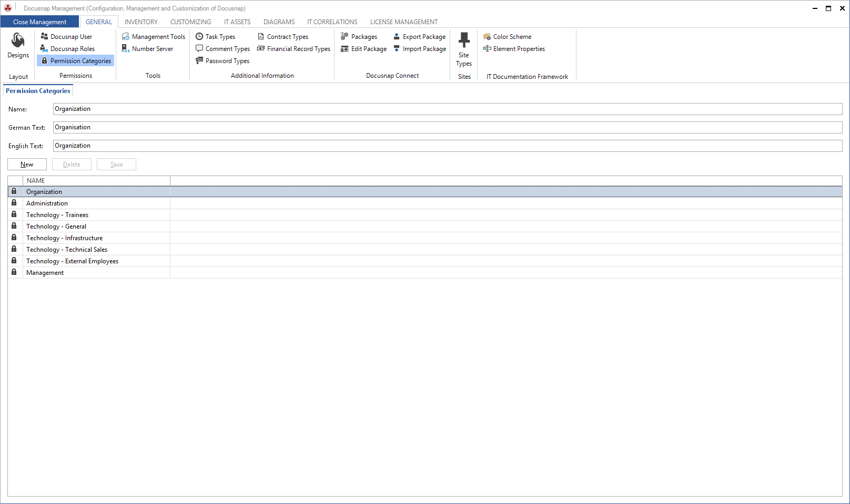
Task: Select the Administration row
Action: [x=425, y=203]
